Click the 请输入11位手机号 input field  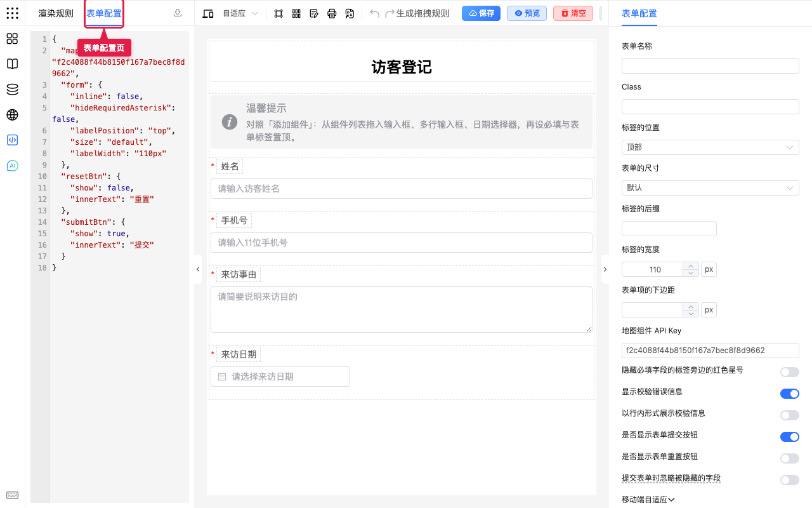coord(402,243)
